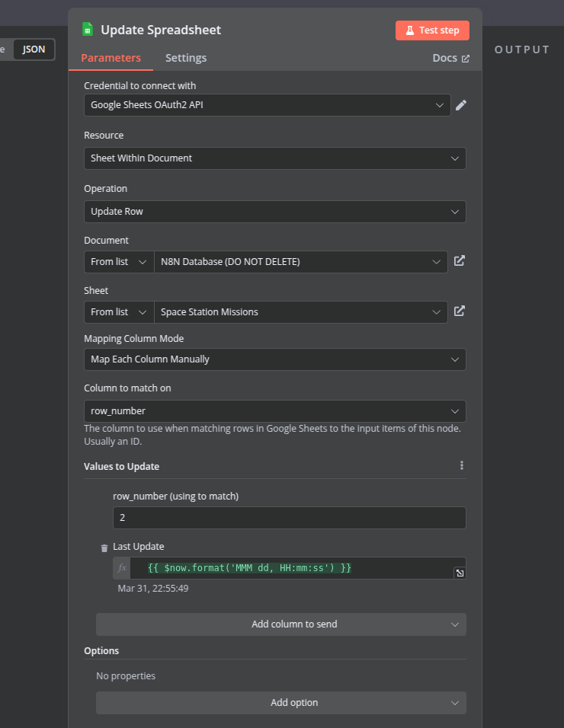Click the Update Spreadsheet node title
Screen dimensions: 564x728
coord(161,30)
